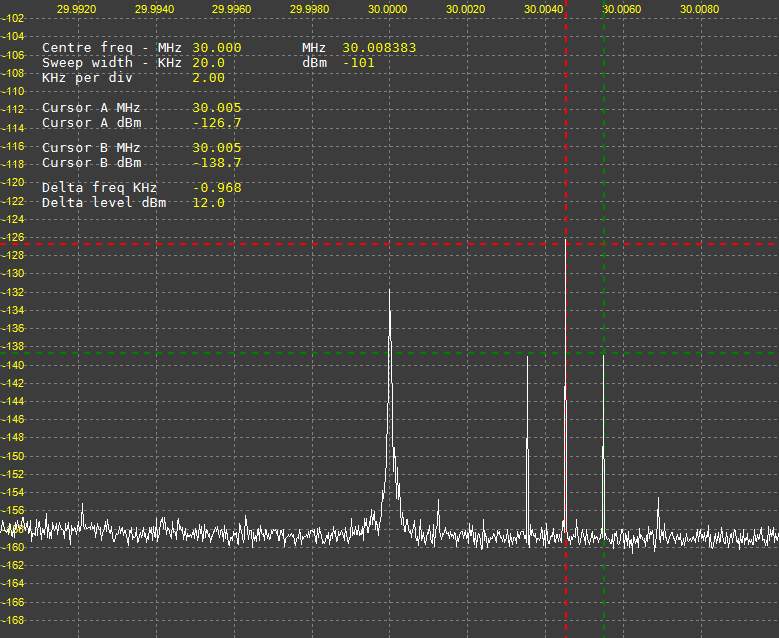Click the -168 dBm axis label
The width and height of the screenshot is (779, 638).
(x=12, y=620)
